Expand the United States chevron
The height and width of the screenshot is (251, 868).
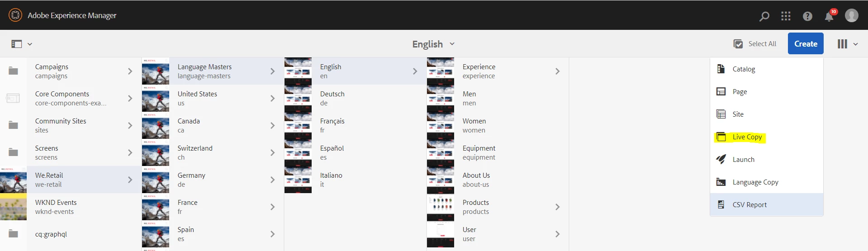(x=272, y=98)
